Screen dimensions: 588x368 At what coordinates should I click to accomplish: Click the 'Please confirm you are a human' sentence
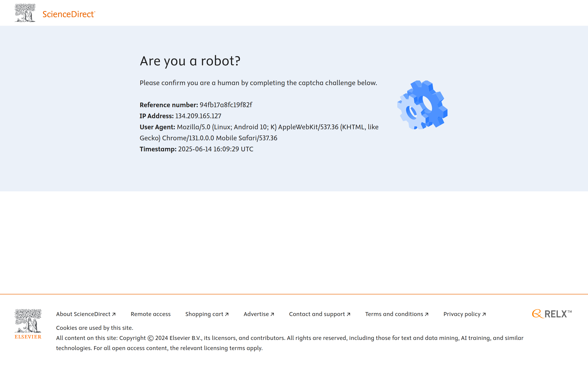(258, 83)
